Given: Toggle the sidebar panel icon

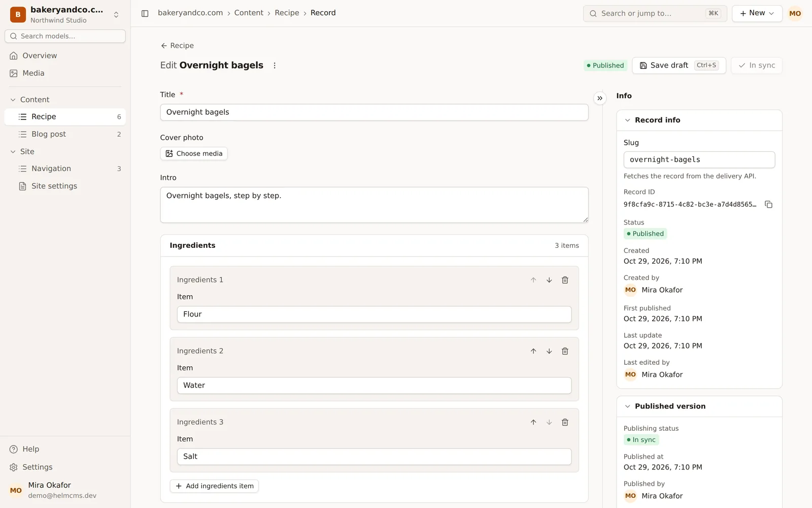Looking at the screenshot, I should coord(145,13).
